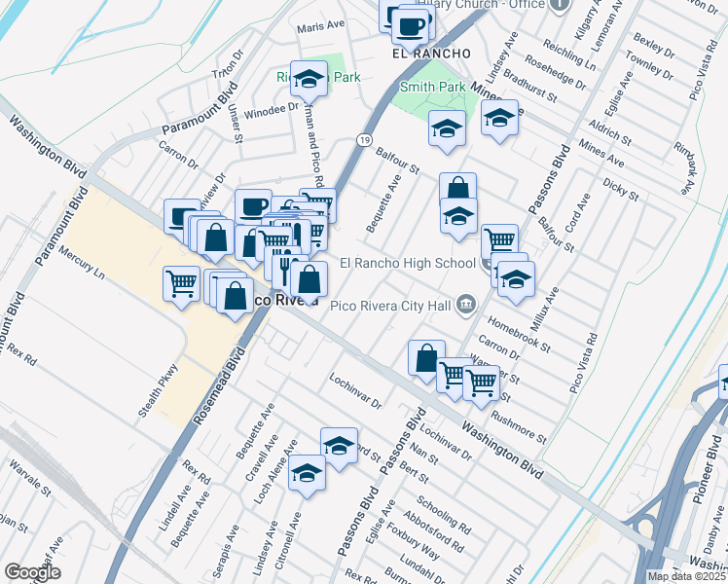Click the EL RANCHO neighborhood label
Image resolution: width=728 pixels, height=584 pixels.
(432, 54)
